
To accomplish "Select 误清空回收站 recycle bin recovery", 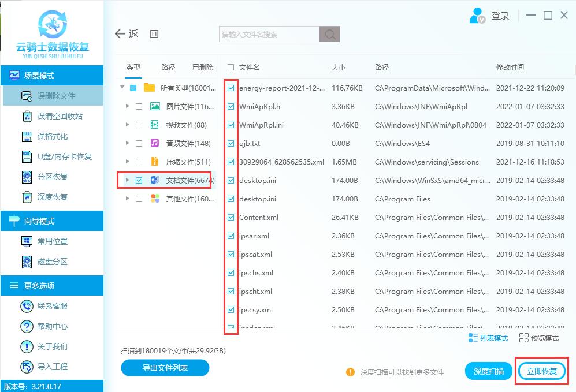I will pos(53,117).
